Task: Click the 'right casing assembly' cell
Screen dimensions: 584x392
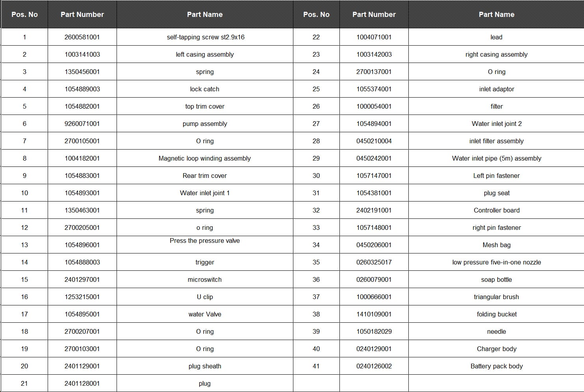Action: click(x=497, y=54)
